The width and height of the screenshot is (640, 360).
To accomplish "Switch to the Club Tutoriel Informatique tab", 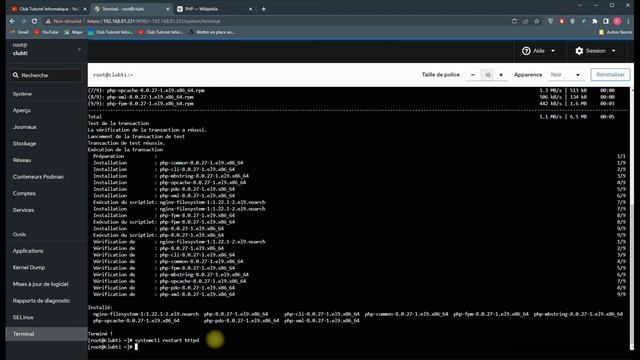I will click(48, 9).
